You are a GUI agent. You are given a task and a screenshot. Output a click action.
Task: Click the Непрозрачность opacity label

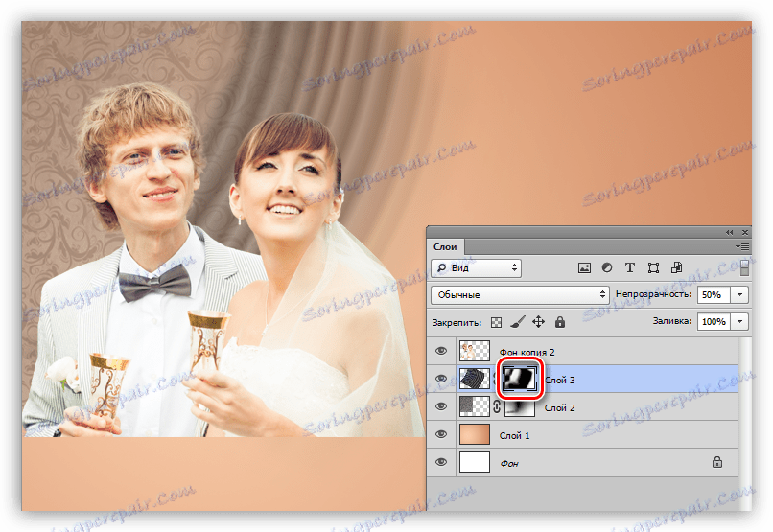pos(653,294)
